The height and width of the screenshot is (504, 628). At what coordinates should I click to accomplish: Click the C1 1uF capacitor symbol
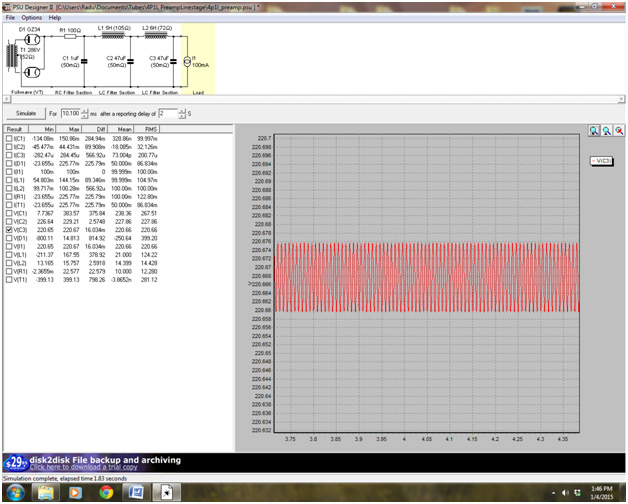coord(85,60)
